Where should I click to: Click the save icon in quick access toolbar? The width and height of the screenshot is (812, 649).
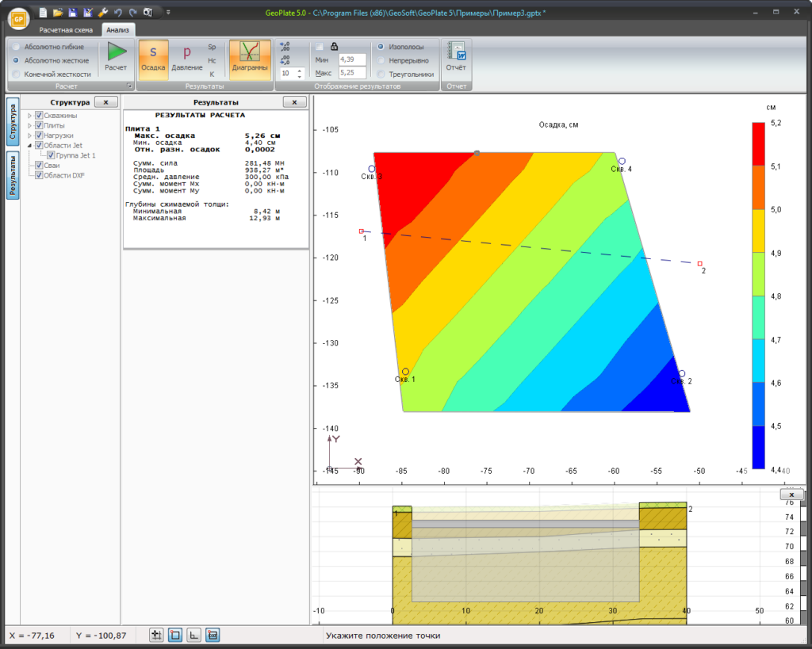click(73, 13)
